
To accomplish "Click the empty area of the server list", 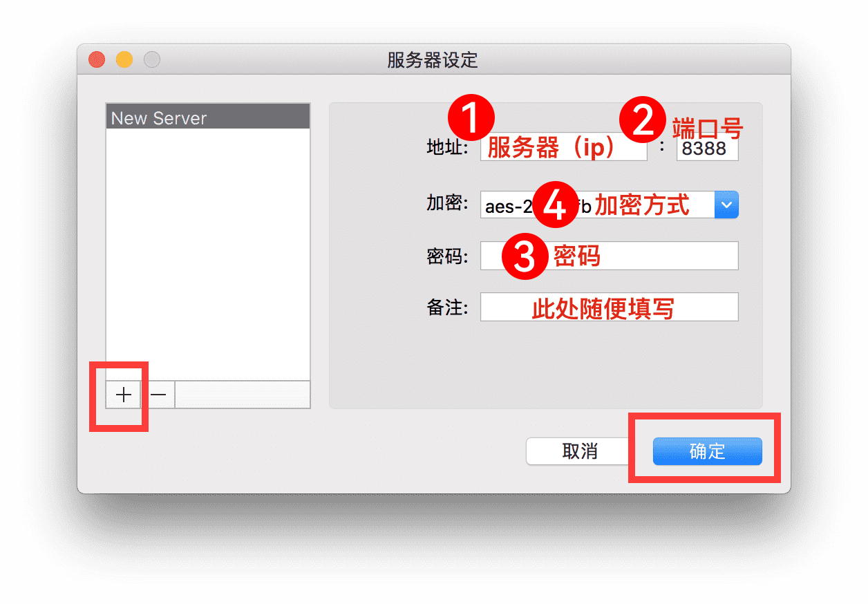I will coord(208,254).
